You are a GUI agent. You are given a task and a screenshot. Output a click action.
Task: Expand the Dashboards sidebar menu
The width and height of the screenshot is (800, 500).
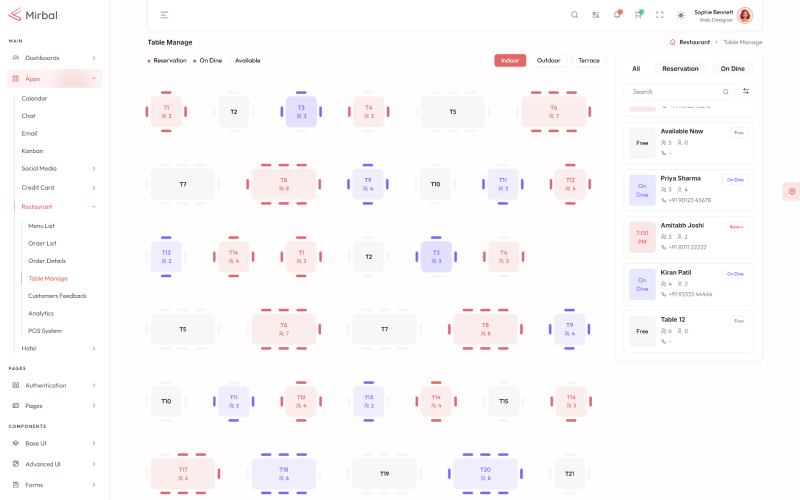point(55,58)
